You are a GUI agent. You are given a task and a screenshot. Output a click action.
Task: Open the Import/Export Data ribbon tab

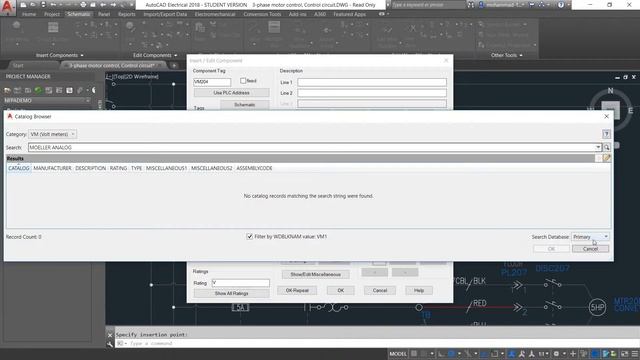pyautogui.click(x=165, y=14)
